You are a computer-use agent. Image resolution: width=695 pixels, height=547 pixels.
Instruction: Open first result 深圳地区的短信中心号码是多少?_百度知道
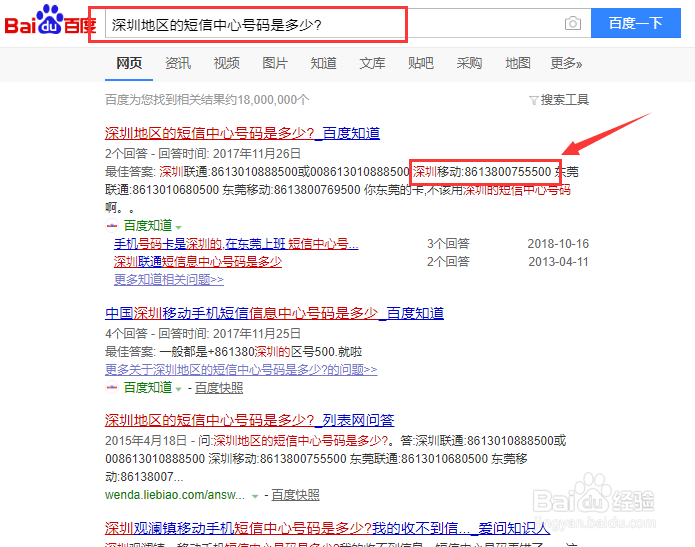242,133
